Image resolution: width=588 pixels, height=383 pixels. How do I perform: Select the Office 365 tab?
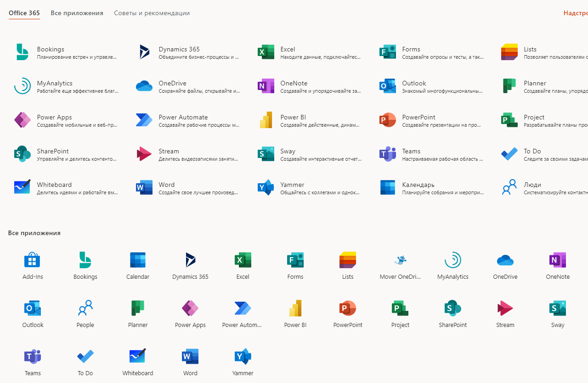(x=24, y=13)
